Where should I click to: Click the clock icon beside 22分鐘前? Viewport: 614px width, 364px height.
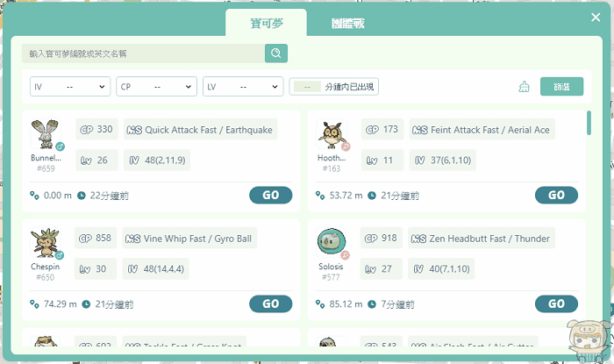click(x=81, y=196)
